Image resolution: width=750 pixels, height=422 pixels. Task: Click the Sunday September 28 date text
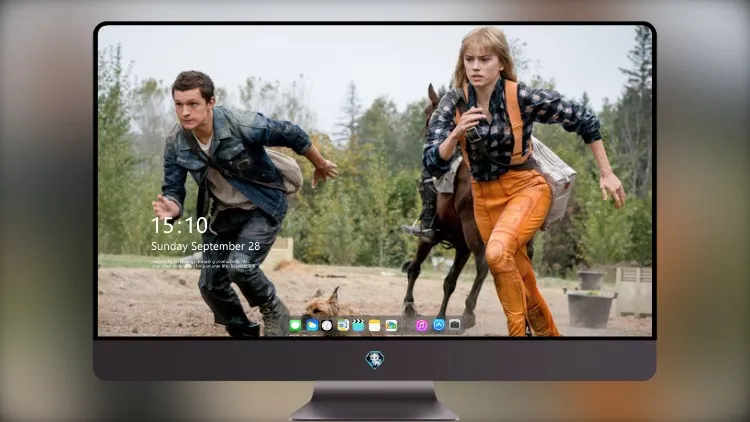point(206,246)
